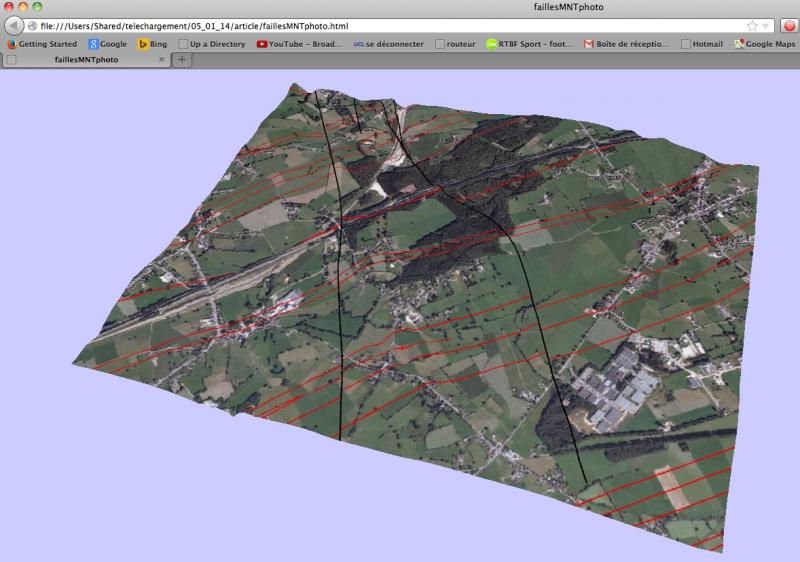Click the bookmark star in the address bar
800x562 pixels.
click(752, 25)
